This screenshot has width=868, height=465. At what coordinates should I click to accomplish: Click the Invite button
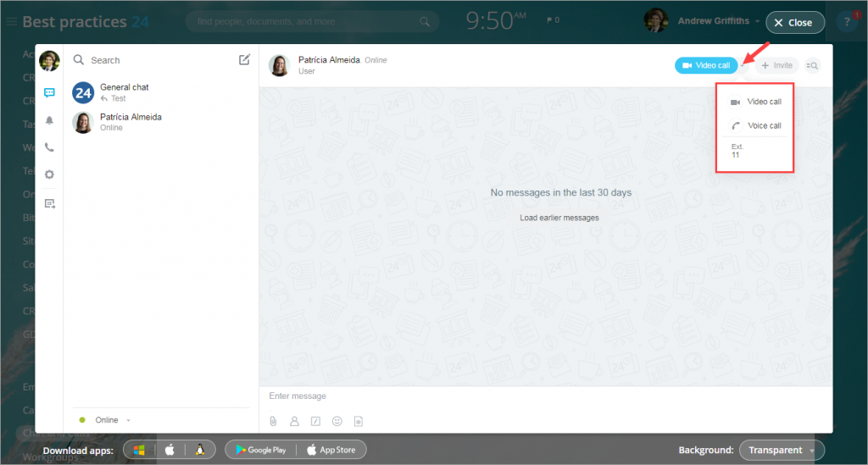[776, 65]
